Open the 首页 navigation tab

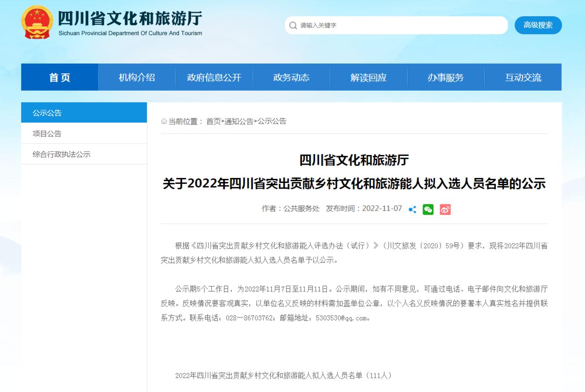59,77
